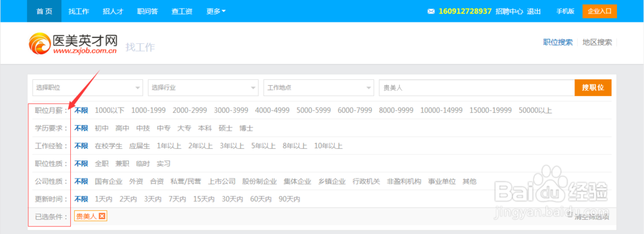Choose experience 应届生

point(140,146)
